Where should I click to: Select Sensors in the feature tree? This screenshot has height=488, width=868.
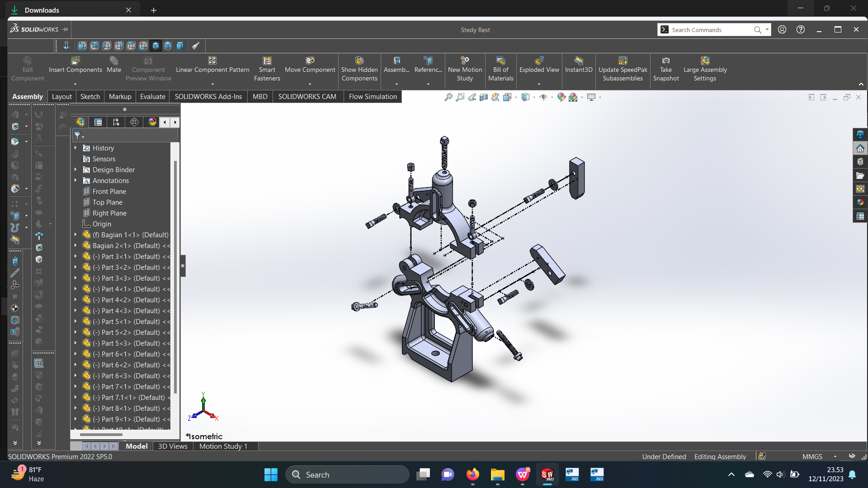tap(104, 159)
